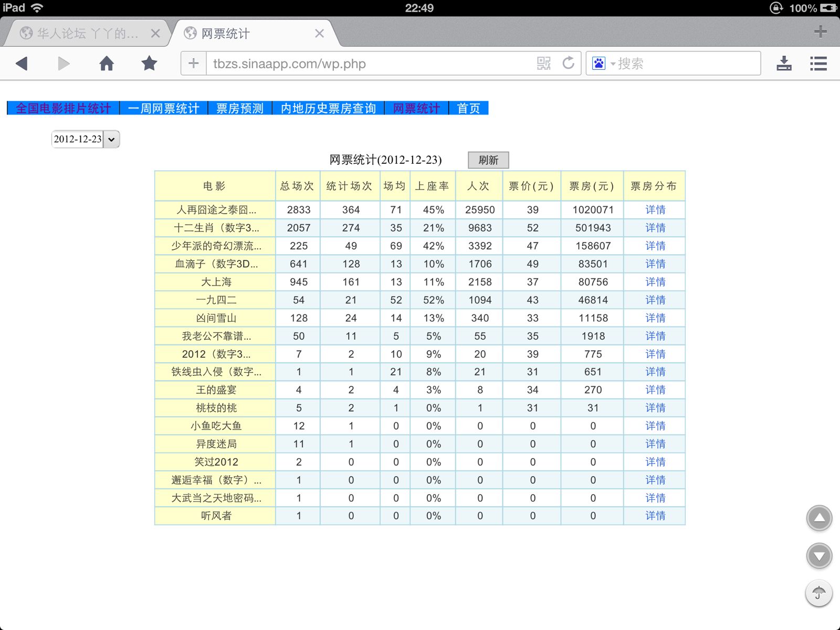This screenshot has height=630, width=840.
Task: Tap the umbrella round button
Action: tap(819, 593)
